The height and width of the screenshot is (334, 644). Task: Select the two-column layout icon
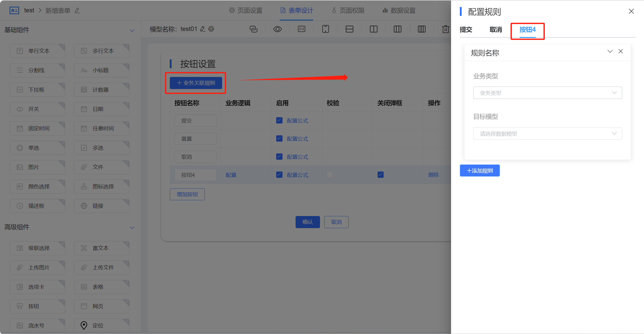coord(373,29)
